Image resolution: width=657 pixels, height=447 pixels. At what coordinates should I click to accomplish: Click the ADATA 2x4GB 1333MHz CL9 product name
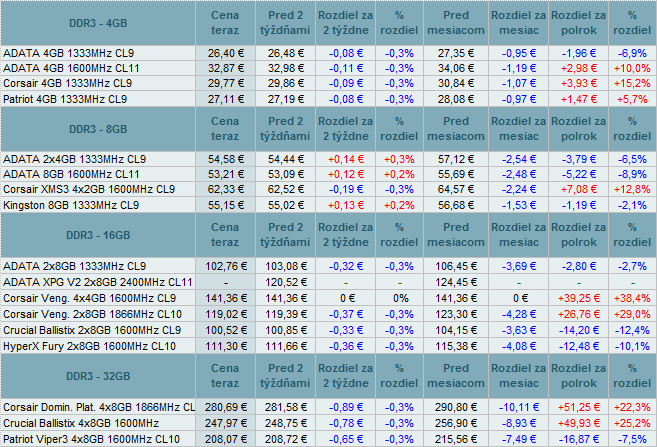click(75, 159)
